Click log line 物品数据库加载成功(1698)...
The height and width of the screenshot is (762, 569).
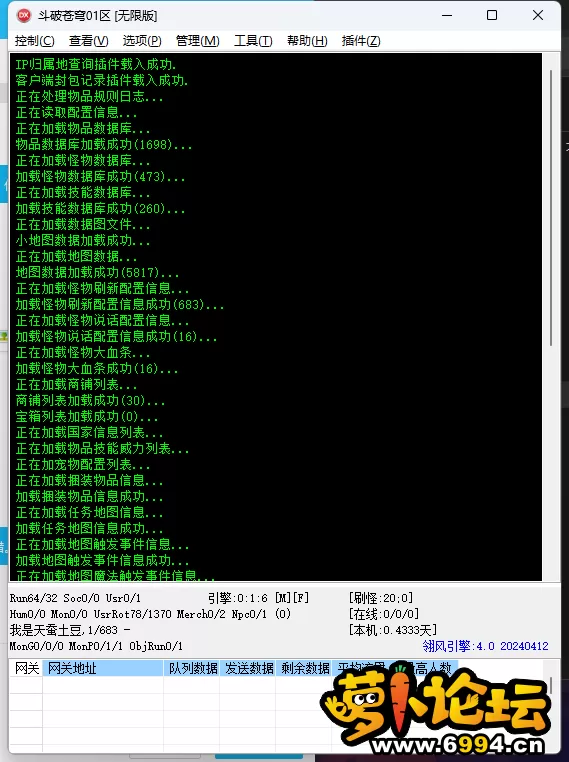(x=103, y=145)
